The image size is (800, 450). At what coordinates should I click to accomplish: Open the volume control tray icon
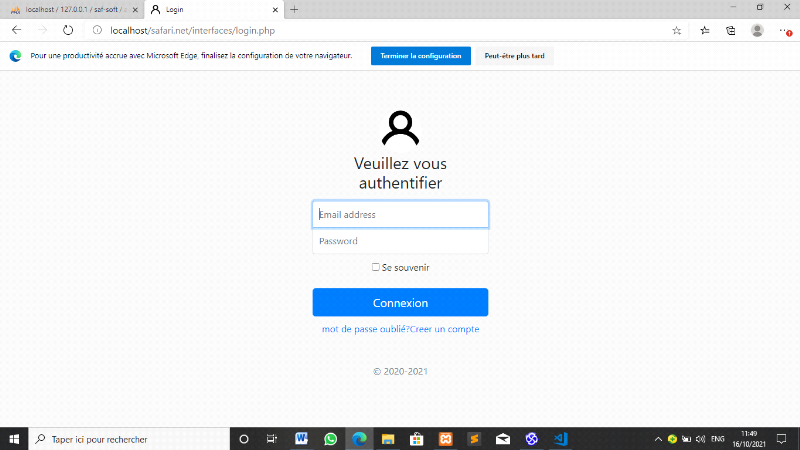click(701, 439)
